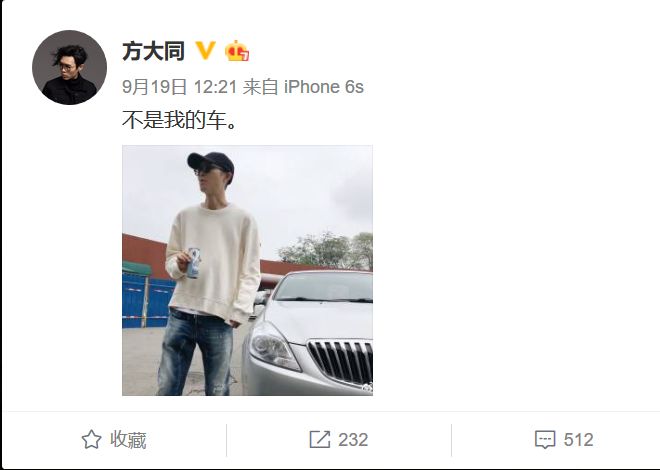Image resolution: width=660 pixels, height=470 pixels.
Task: Click the black cap in the photo
Action: click(211, 162)
